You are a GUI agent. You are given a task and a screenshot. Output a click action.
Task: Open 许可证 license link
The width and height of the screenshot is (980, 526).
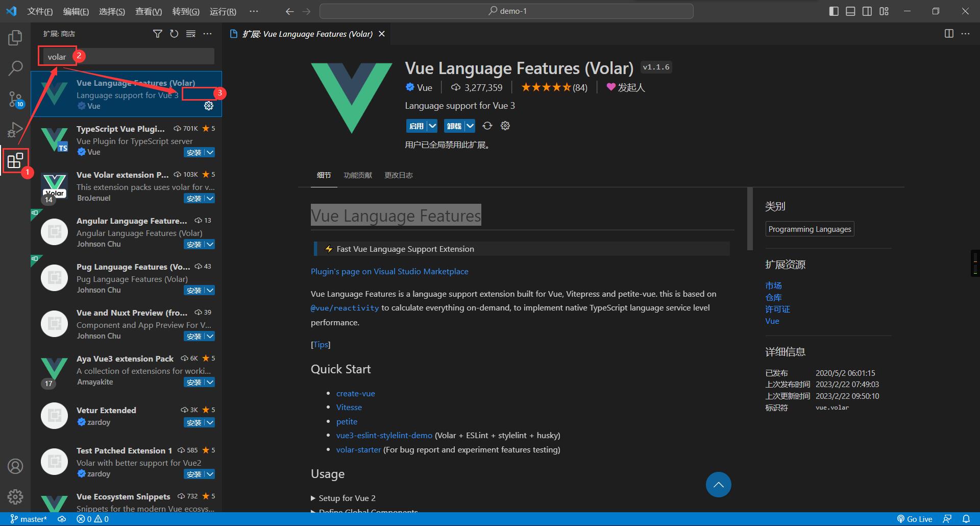pos(777,309)
